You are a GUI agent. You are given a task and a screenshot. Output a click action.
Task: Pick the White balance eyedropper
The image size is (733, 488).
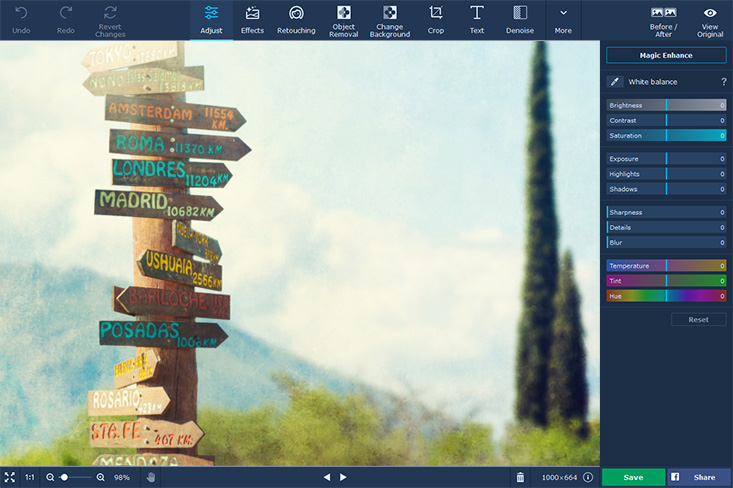[616, 82]
